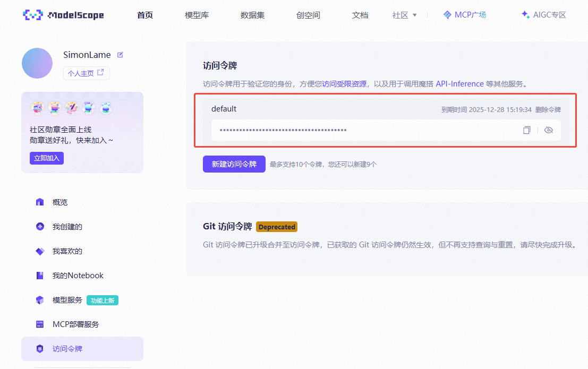Click the 新建访问令牌 button

tap(234, 164)
